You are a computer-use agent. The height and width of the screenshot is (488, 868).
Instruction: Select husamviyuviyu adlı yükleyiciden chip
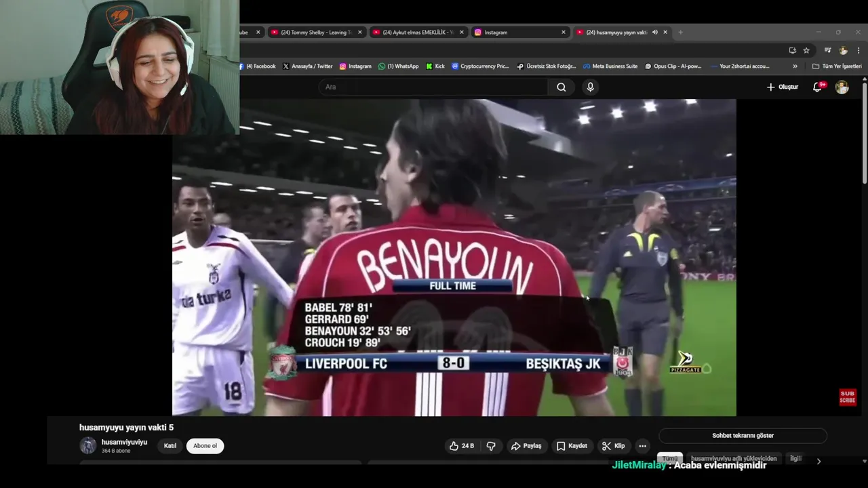(734, 459)
